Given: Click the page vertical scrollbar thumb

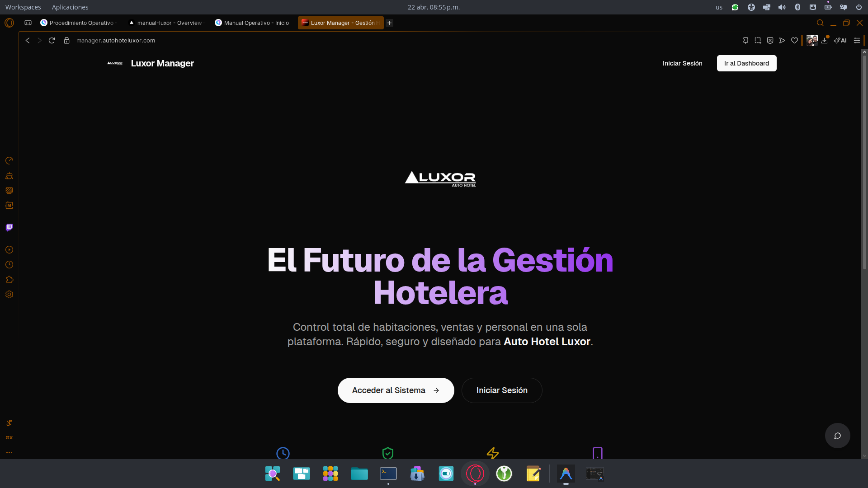Looking at the screenshot, I should (864, 163).
